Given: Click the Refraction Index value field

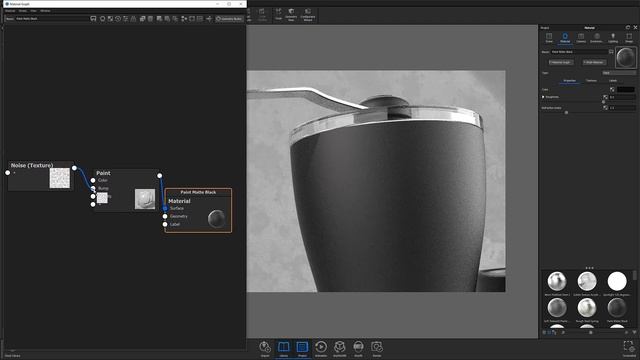Looking at the screenshot, I should coord(622,108).
